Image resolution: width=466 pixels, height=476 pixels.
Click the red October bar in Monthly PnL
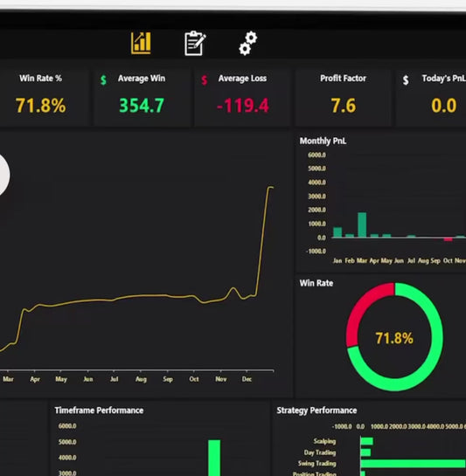[448, 239]
